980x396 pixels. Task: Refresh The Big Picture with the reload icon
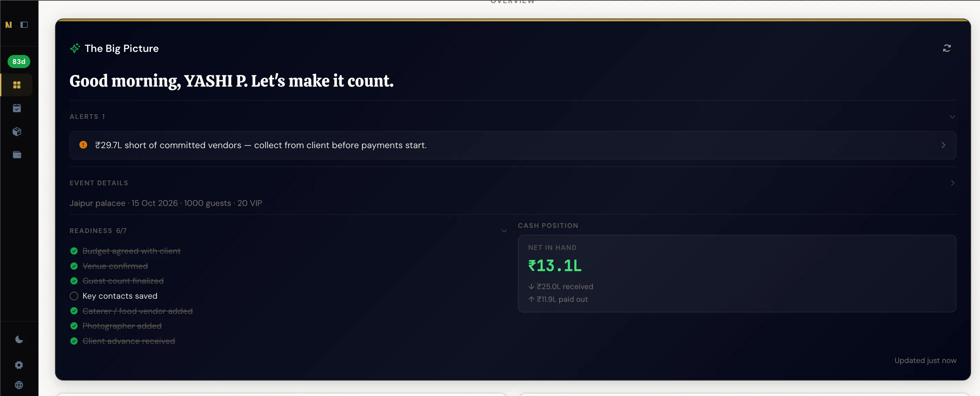point(947,48)
